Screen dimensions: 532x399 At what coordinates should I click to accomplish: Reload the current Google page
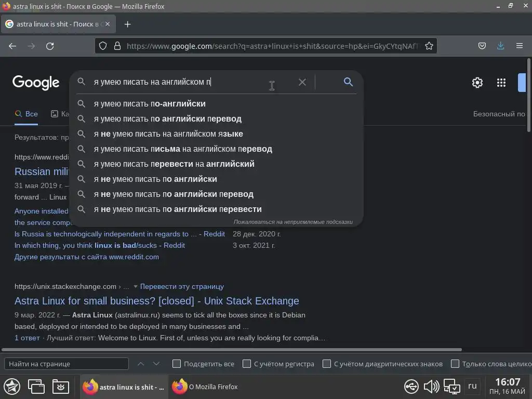tap(50, 46)
